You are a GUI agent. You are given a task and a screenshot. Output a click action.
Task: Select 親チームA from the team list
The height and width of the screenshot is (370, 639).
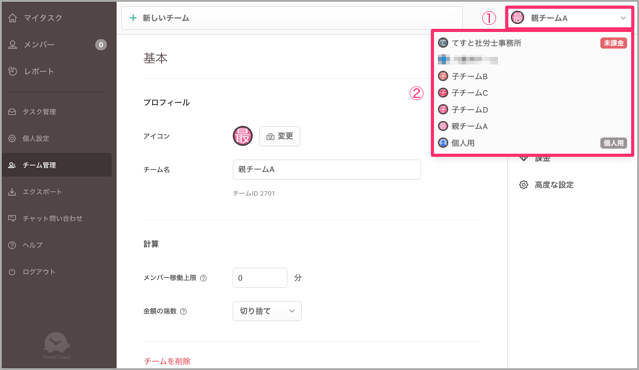point(532,126)
